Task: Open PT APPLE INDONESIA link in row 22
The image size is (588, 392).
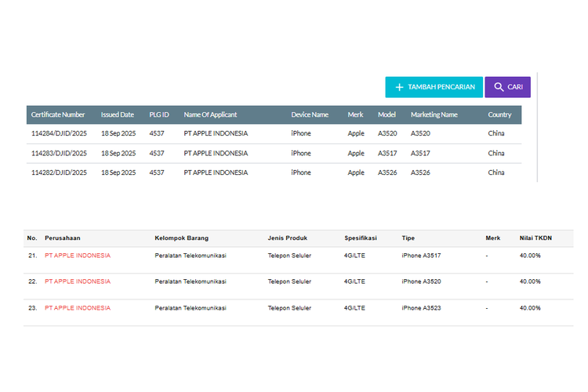Action: (78, 281)
